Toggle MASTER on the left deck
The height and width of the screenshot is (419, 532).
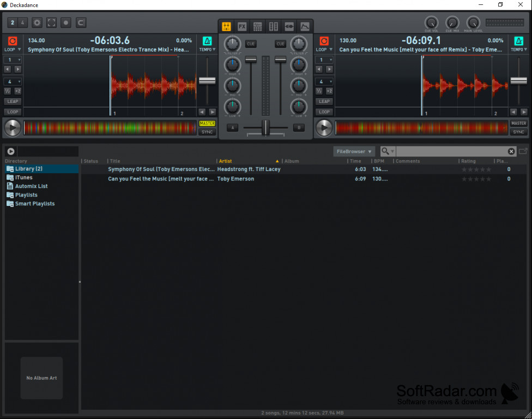(x=207, y=124)
